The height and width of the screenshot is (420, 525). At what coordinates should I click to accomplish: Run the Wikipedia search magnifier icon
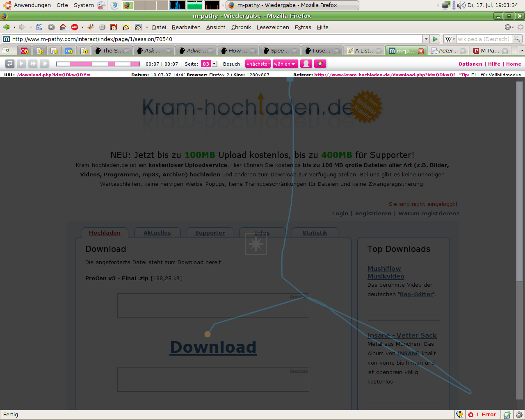(x=517, y=39)
